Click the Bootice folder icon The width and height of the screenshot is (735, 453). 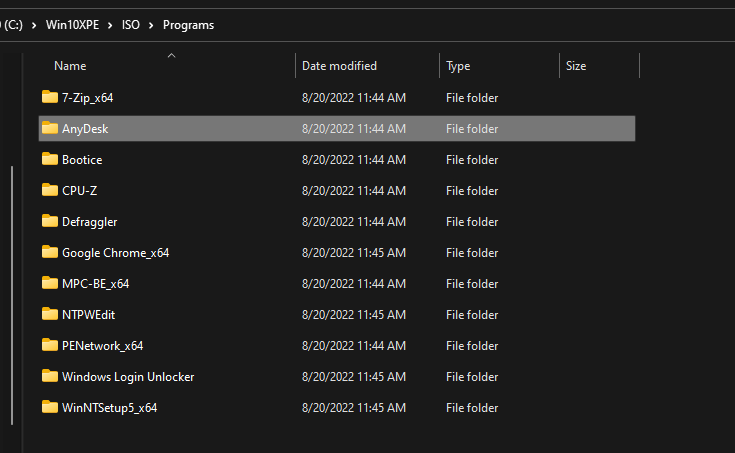[x=50, y=159]
